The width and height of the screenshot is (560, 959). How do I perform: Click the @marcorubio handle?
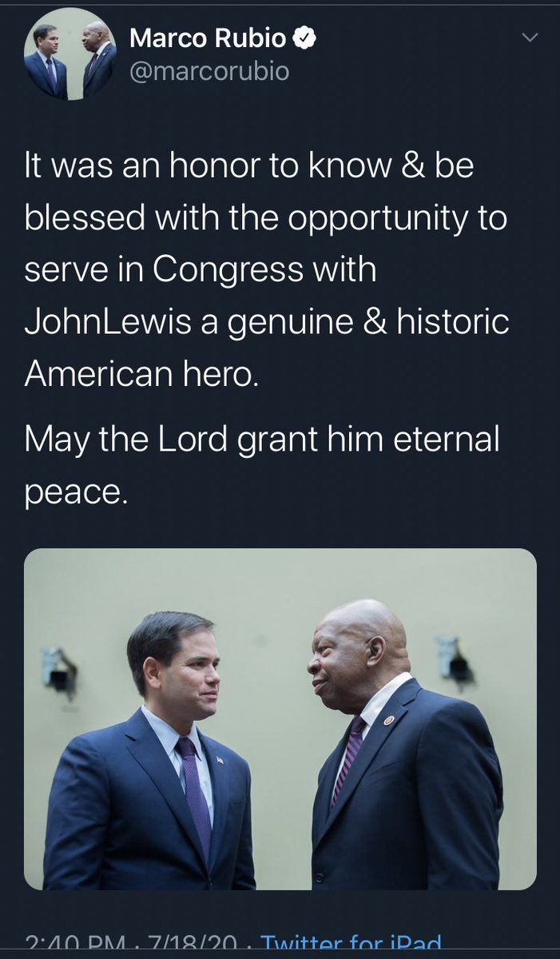click(209, 72)
